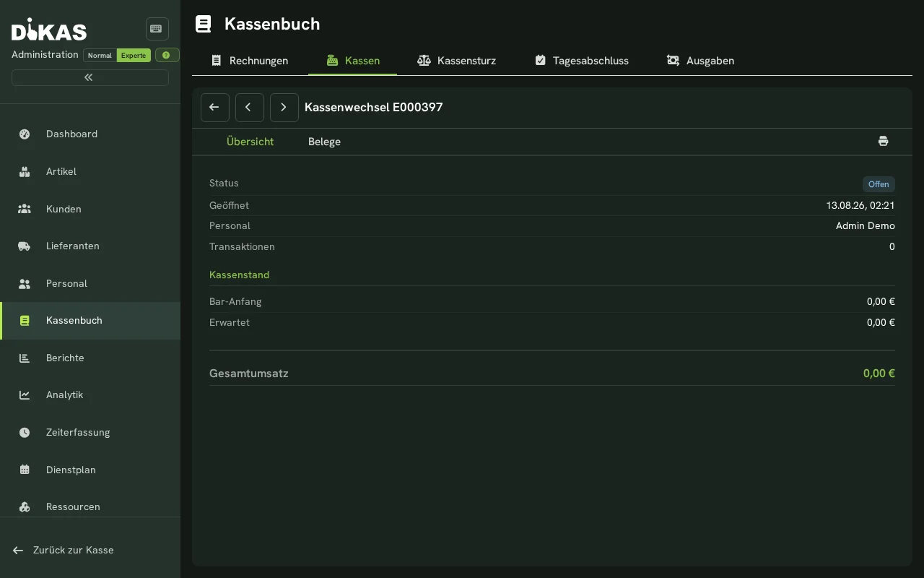Switch to Experte mode
Viewport: 924px width, 578px height.
coord(134,55)
